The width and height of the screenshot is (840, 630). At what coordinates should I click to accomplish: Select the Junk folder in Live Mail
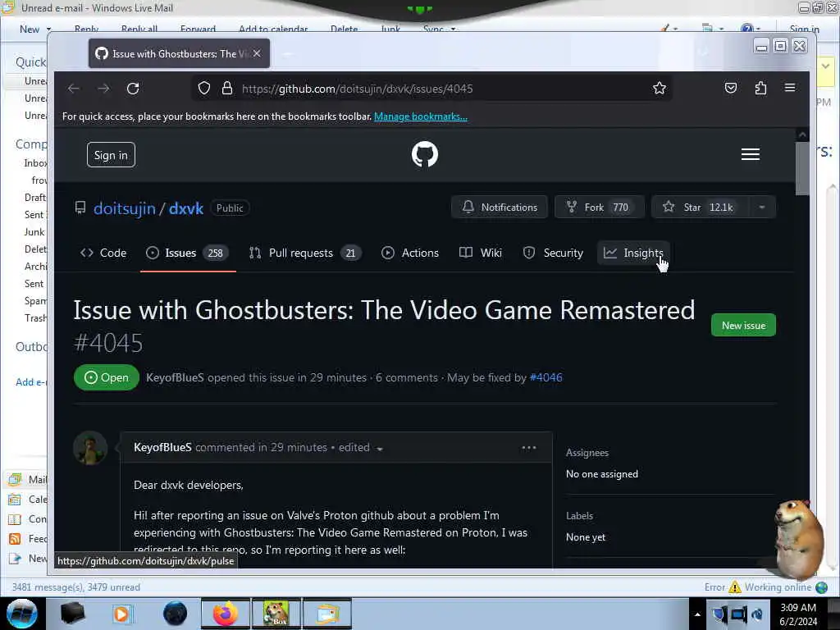[34, 232]
